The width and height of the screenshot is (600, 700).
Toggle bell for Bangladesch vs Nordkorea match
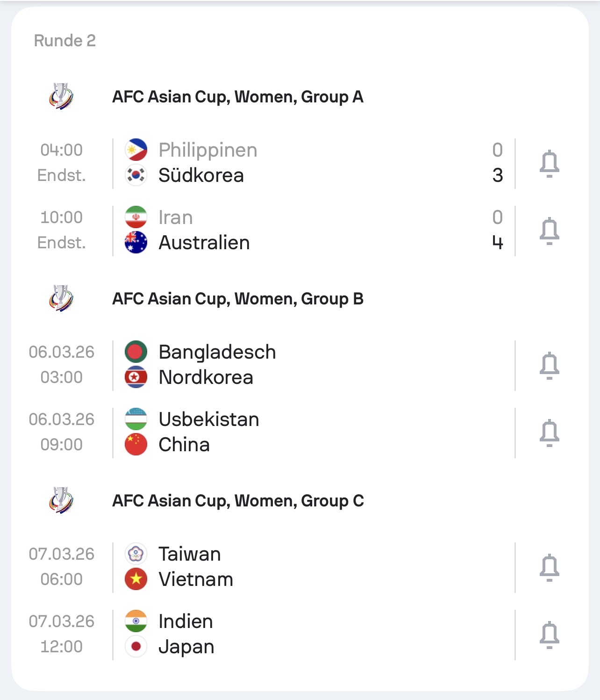(x=549, y=365)
